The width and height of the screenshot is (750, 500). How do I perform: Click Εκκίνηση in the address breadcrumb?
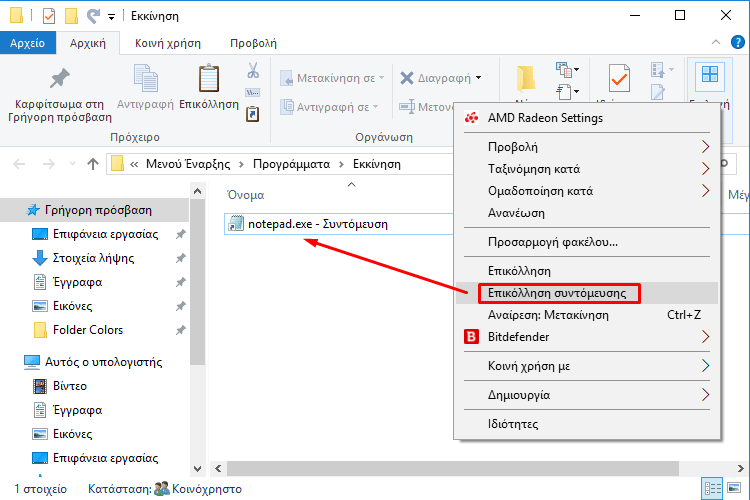377,164
